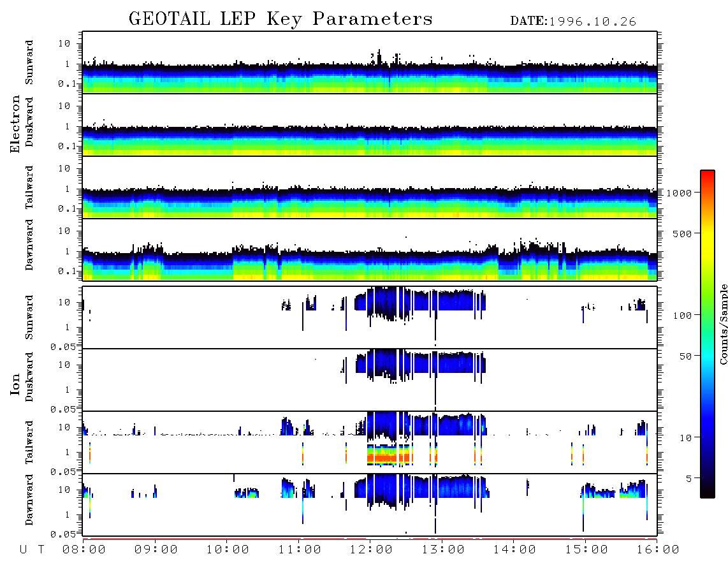Select the DATE:1996.10.26 label
This screenshot has width=728, height=561.
(x=573, y=22)
